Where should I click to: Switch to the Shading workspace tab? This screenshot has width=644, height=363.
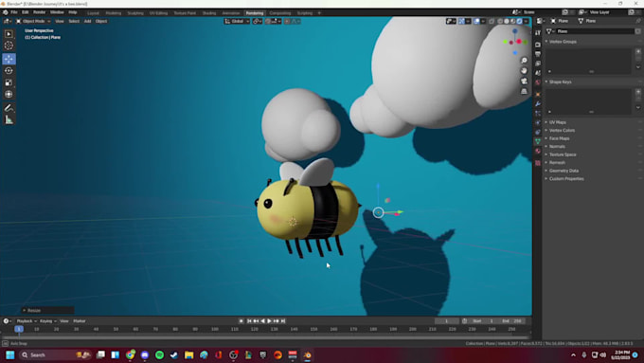pyautogui.click(x=209, y=13)
